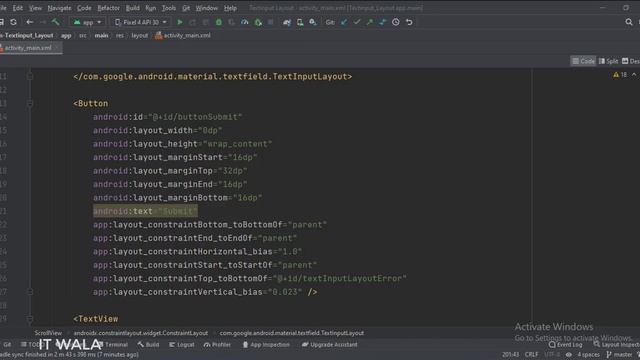Viewport: 640px width, 360px height.
Task: Click the next highlighted error up-arrow
Action: tap(634, 75)
